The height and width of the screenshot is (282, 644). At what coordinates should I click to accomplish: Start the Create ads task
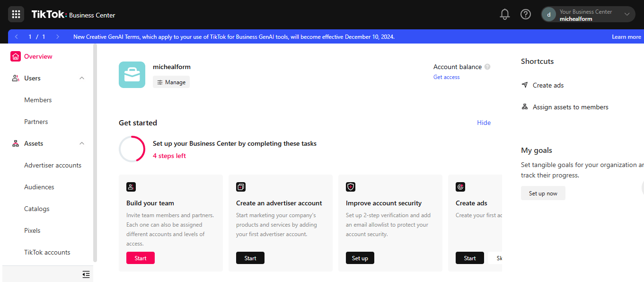click(470, 258)
